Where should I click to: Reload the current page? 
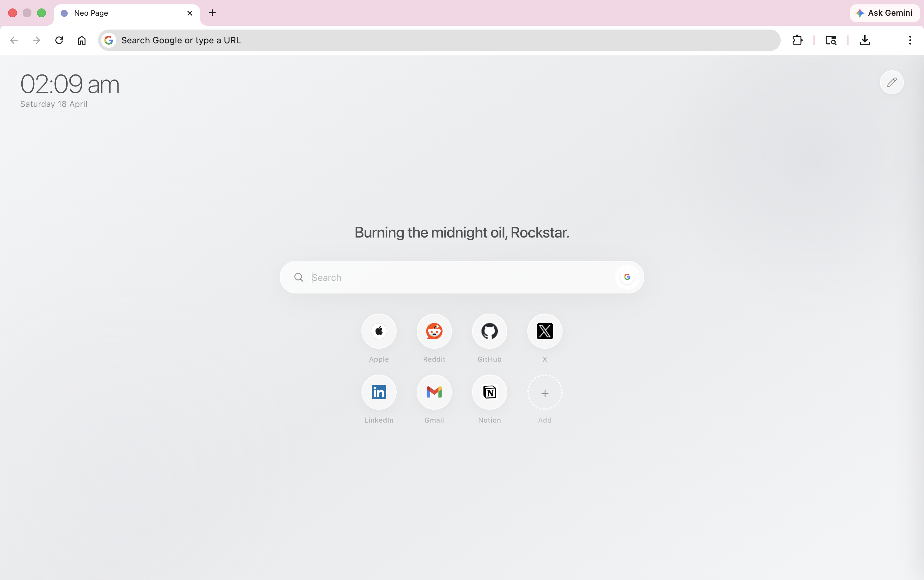pos(59,40)
